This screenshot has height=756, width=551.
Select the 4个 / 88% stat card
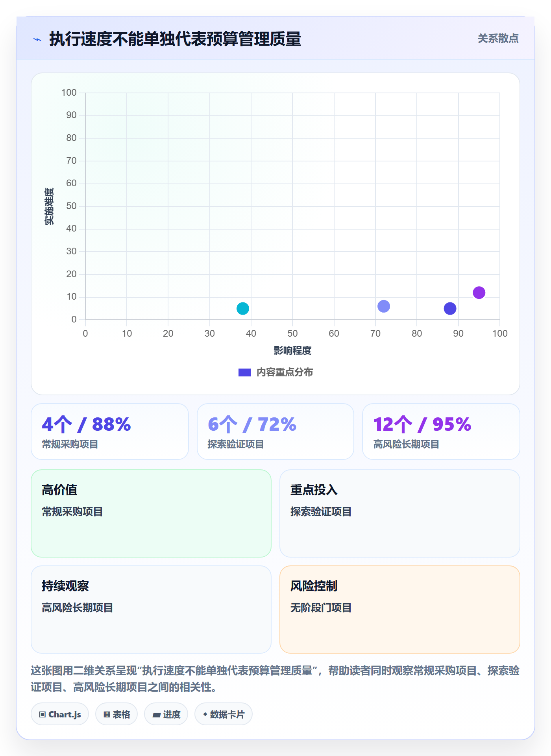point(110,432)
